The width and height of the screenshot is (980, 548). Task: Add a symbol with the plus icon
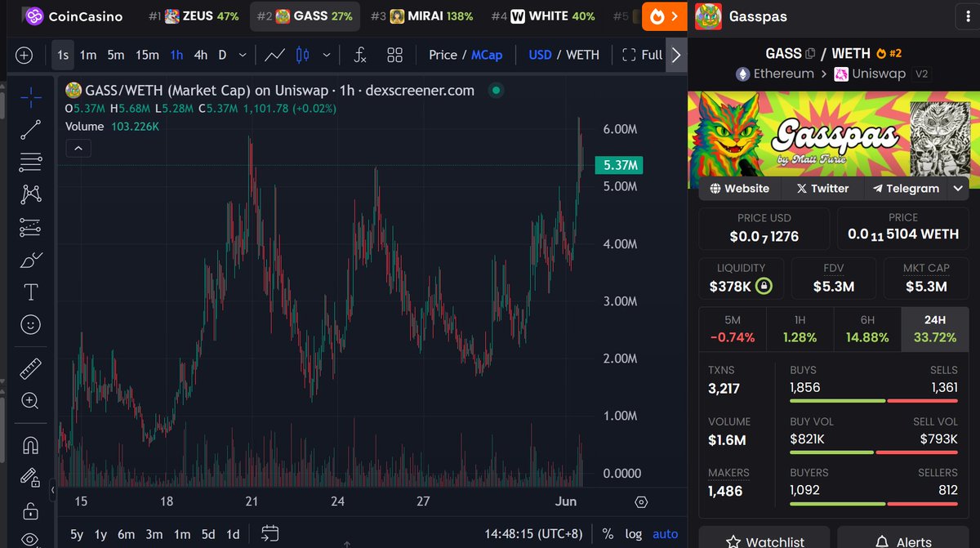pyautogui.click(x=24, y=56)
